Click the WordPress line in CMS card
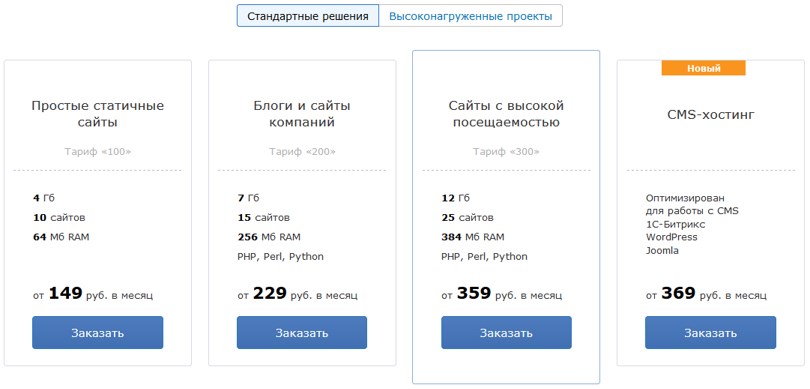 click(671, 237)
